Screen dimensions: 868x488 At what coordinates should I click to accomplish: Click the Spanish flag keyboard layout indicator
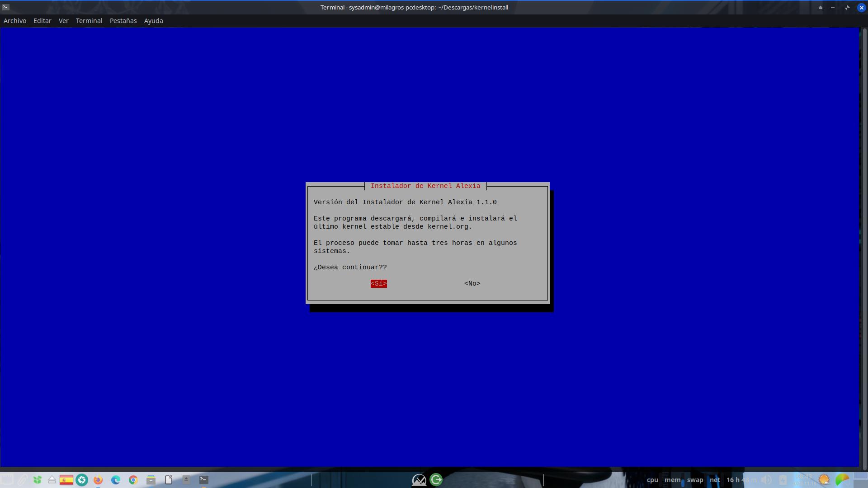pyautogui.click(x=66, y=480)
